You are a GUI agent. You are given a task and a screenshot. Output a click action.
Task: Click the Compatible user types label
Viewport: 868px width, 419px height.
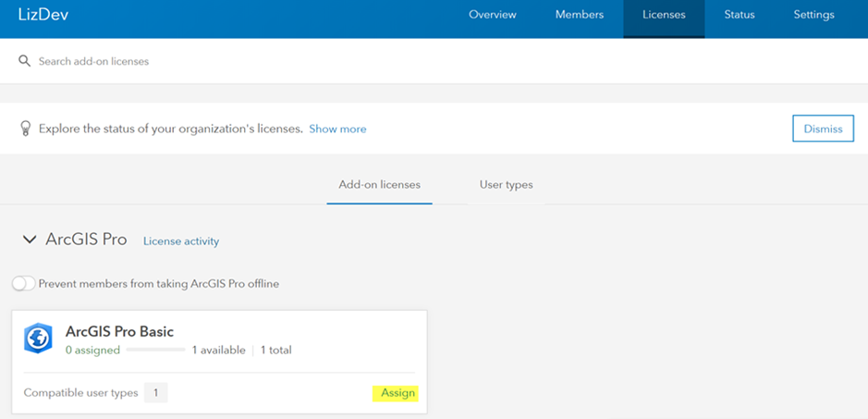[x=80, y=393]
